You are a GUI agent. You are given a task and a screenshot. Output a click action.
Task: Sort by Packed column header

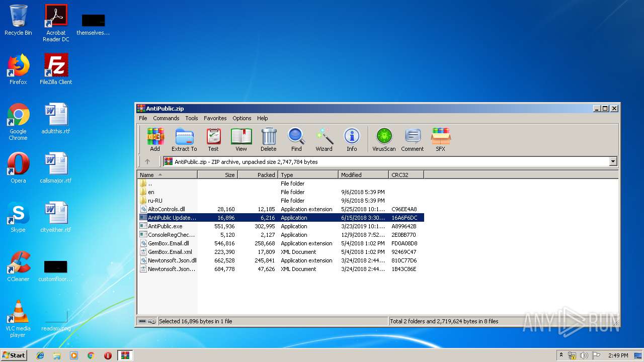(258, 174)
